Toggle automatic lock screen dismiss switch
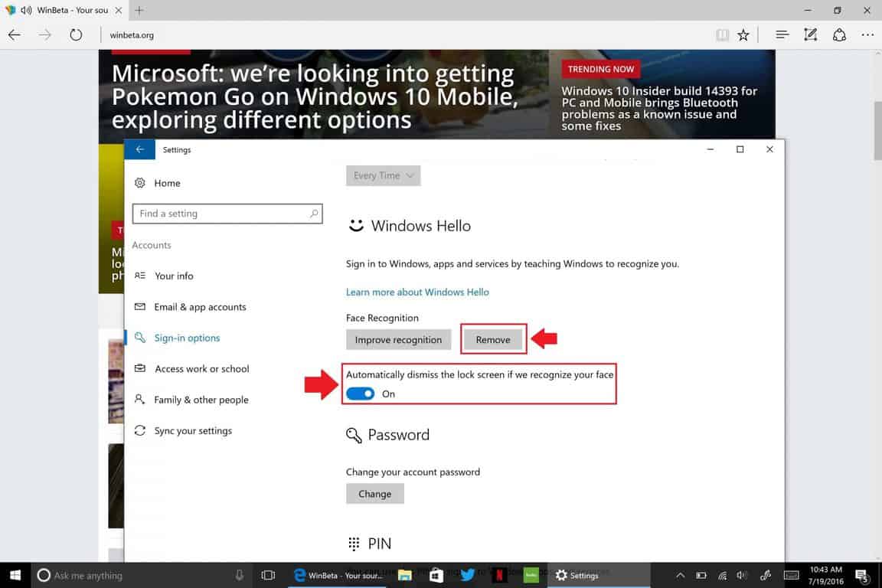Image resolution: width=882 pixels, height=588 pixels. coord(360,394)
